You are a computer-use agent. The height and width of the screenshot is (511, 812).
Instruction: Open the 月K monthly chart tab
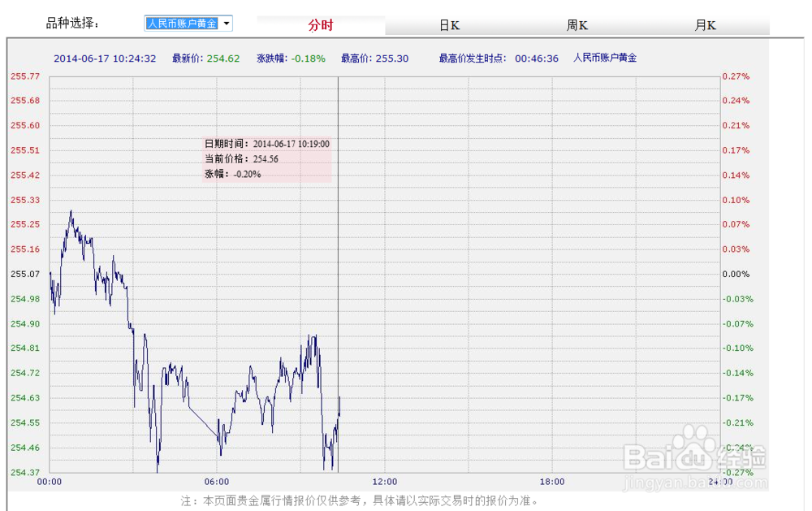pyautogui.click(x=705, y=25)
